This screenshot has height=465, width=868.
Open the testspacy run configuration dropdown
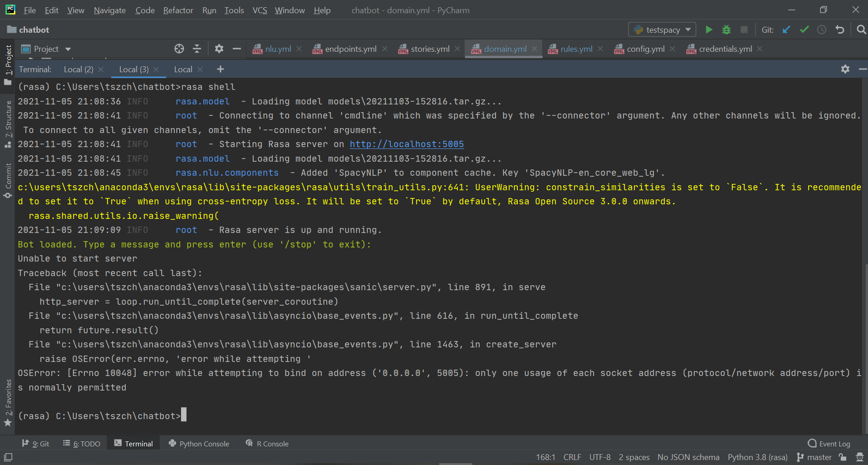(x=662, y=30)
